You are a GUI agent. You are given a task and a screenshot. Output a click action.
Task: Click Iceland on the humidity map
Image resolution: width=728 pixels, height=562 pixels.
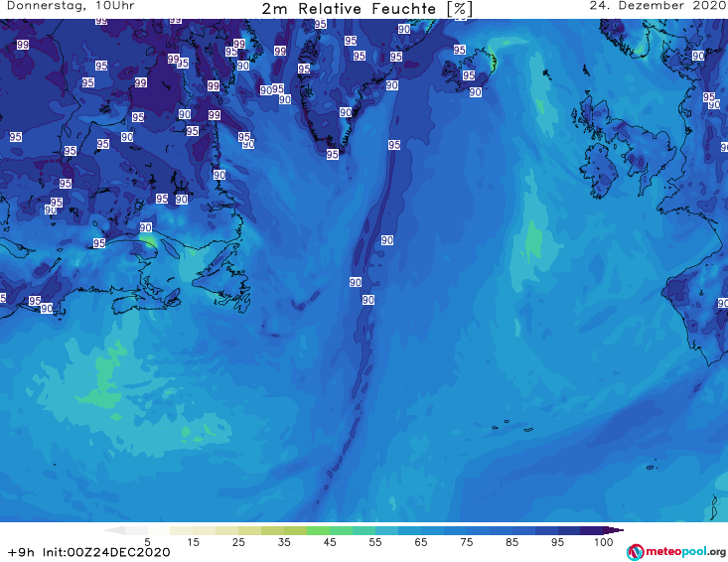pyautogui.click(x=469, y=70)
